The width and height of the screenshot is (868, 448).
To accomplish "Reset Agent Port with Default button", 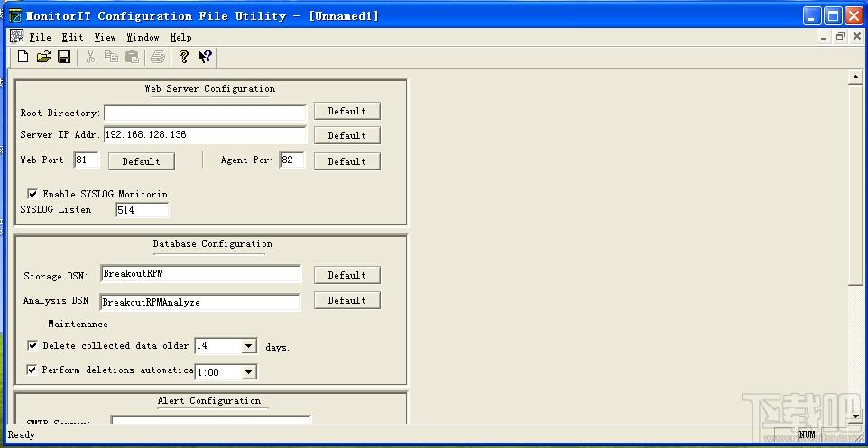I will [347, 161].
